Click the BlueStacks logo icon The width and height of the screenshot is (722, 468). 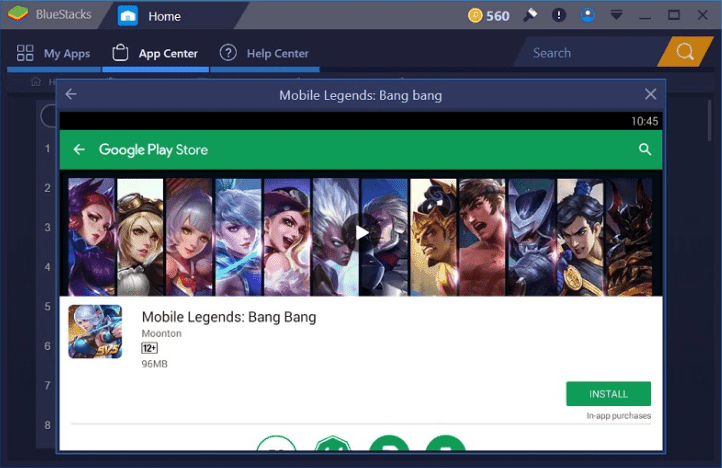[17, 15]
